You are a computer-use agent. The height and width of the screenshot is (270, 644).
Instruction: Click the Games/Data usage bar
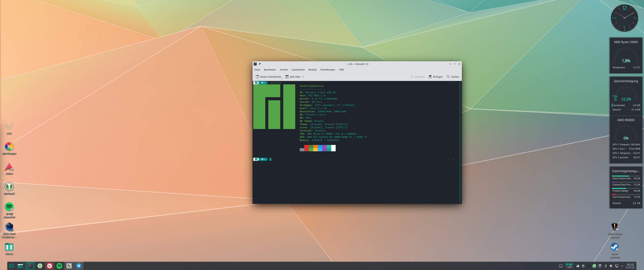click(x=626, y=182)
